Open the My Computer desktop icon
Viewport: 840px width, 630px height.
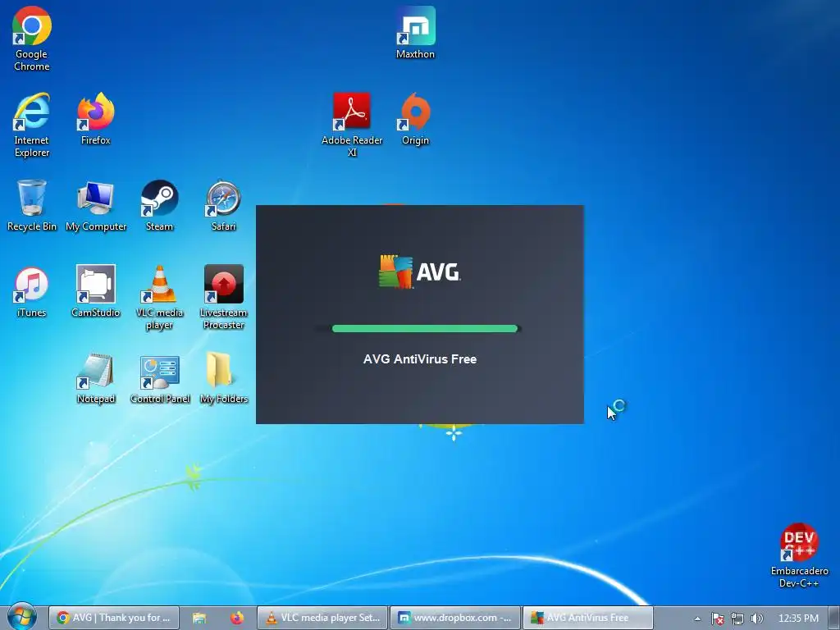(96, 205)
